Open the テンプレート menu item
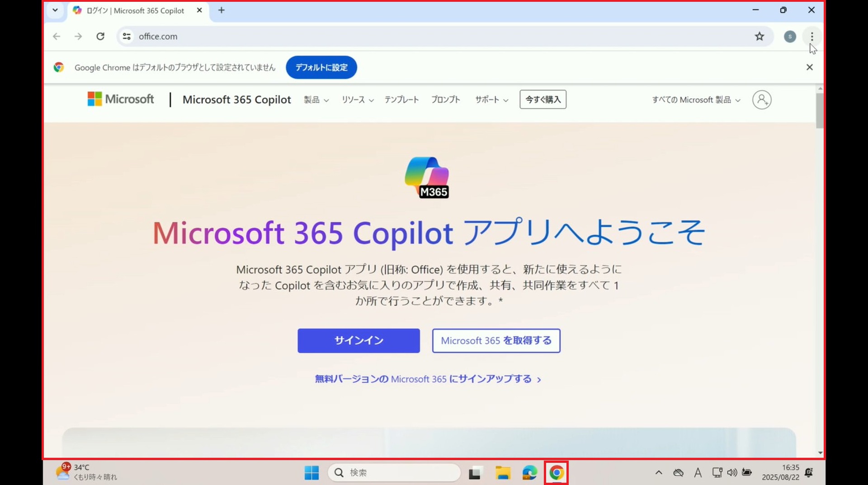The height and width of the screenshot is (485, 868). coord(401,100)
